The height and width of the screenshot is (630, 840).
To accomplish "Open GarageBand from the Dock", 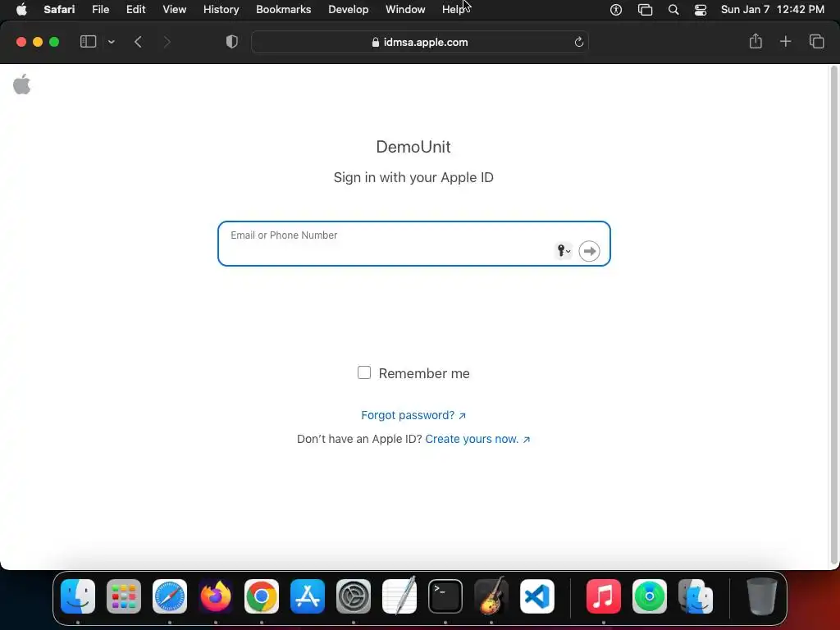I will (491, 596).
